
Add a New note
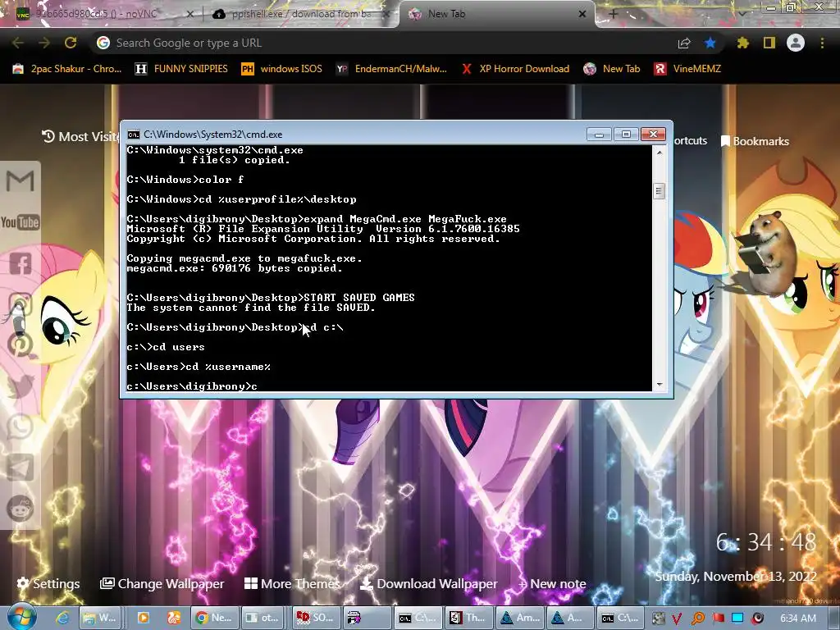(552, 583)
